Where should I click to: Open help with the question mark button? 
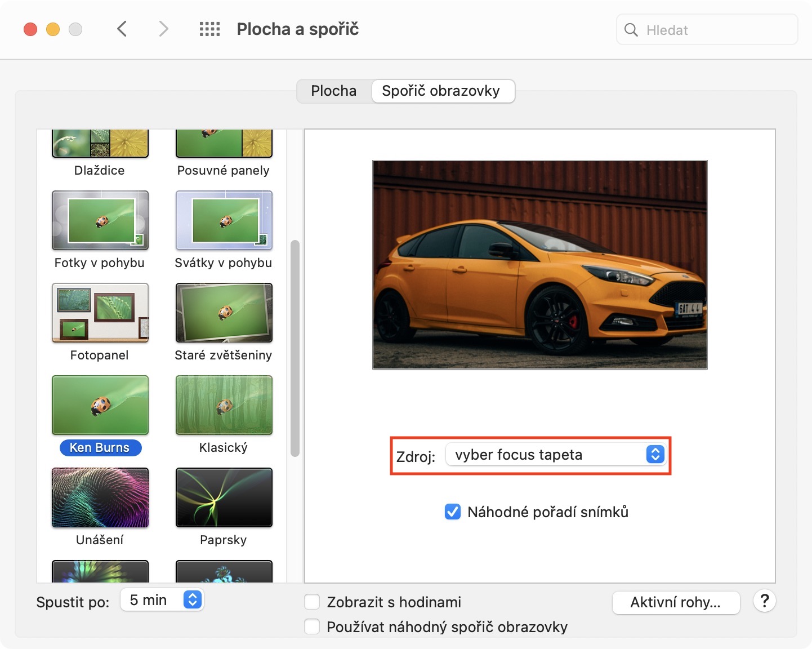[x=765, y=601]
